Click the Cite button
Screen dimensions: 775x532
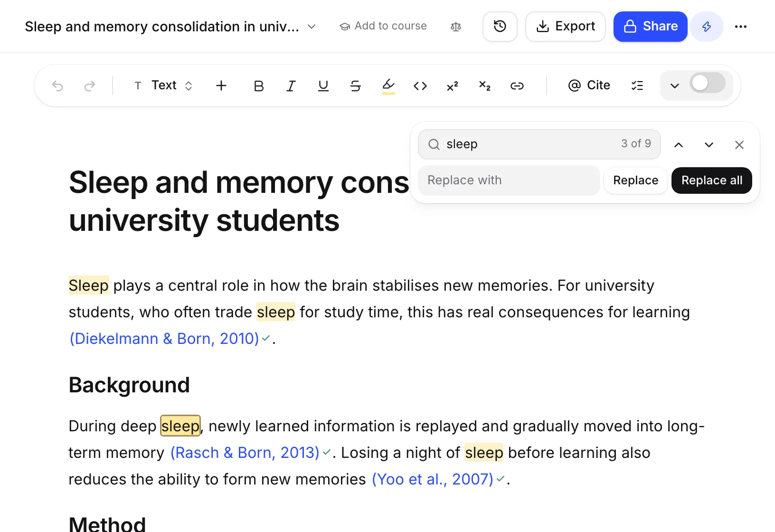[x=589, y=85]
